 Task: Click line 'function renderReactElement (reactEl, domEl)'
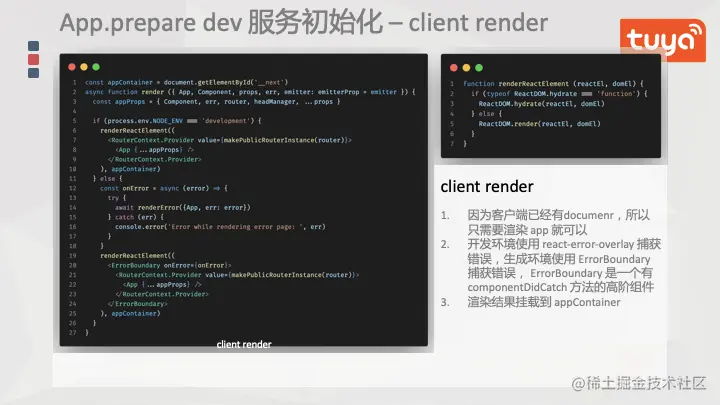553,84
